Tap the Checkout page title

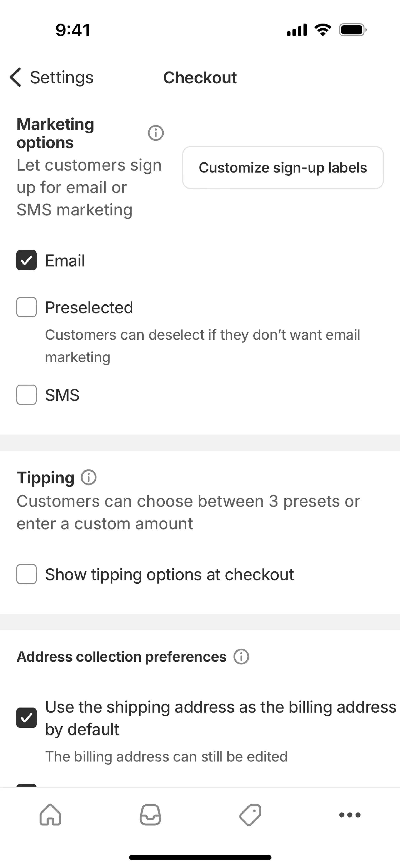[200, 78]
